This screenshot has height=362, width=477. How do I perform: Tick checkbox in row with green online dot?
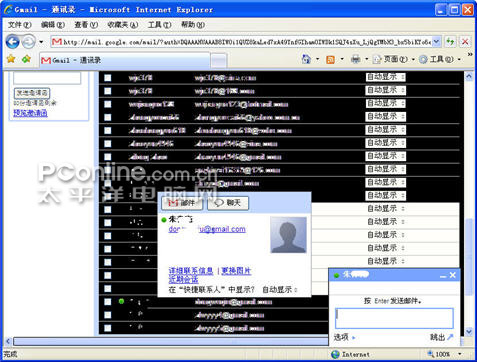107,302
